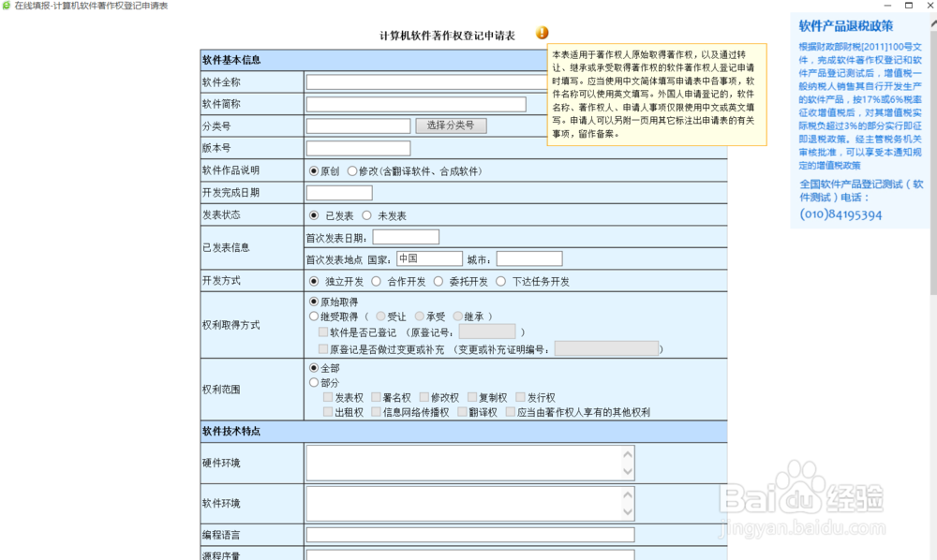The image size is (937, 560).
Task: Select the 已发表 radio button
Action: 314,215
